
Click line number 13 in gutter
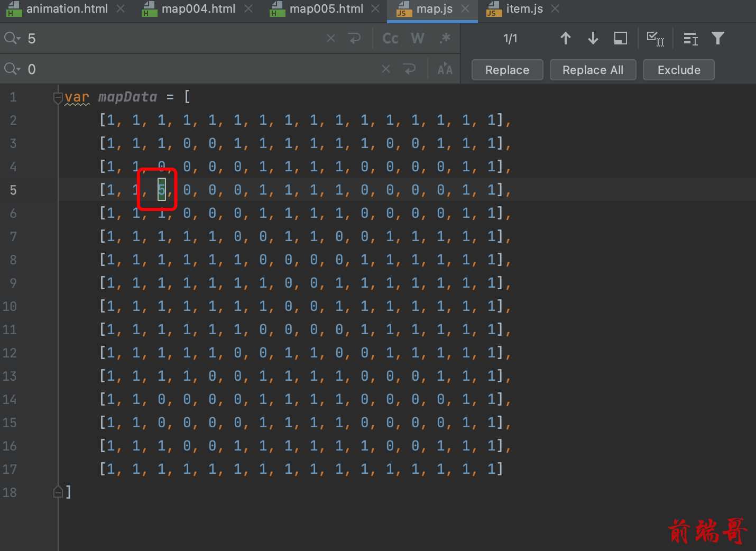tap(10, 376)
